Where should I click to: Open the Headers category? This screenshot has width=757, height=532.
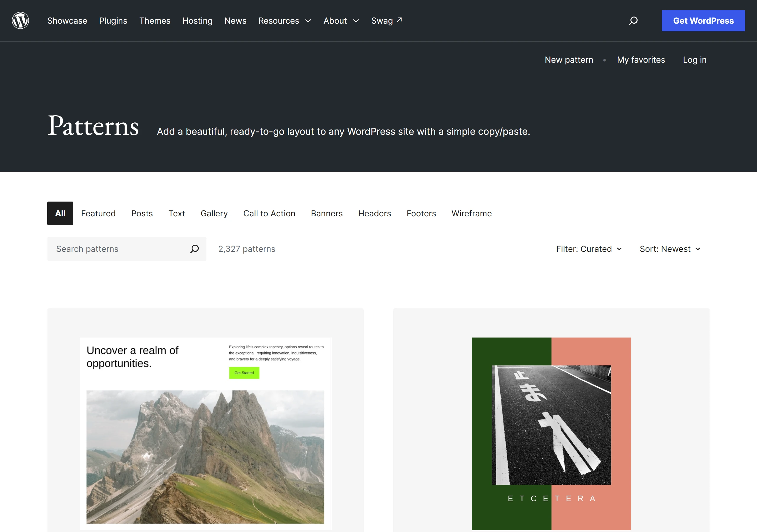click(375, 213)
